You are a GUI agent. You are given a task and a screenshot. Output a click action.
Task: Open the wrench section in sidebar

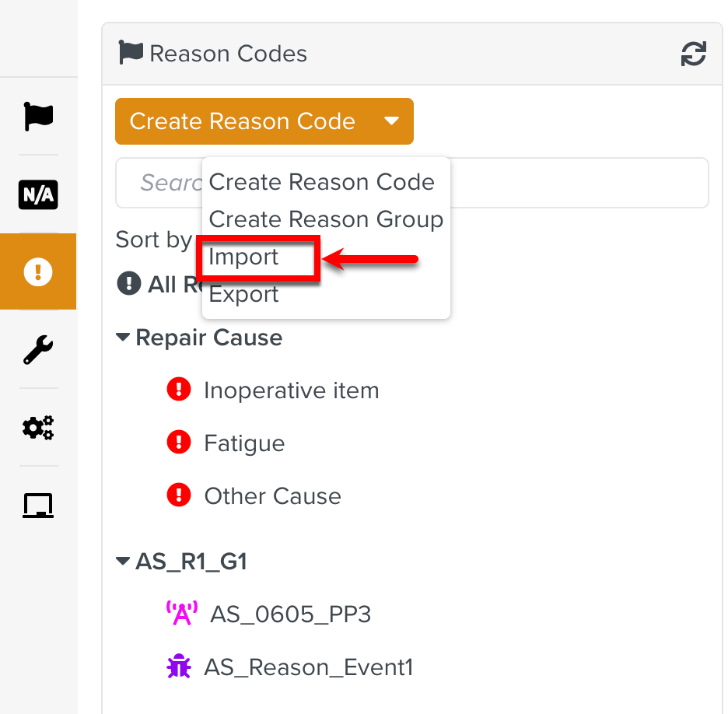point(38,350)
